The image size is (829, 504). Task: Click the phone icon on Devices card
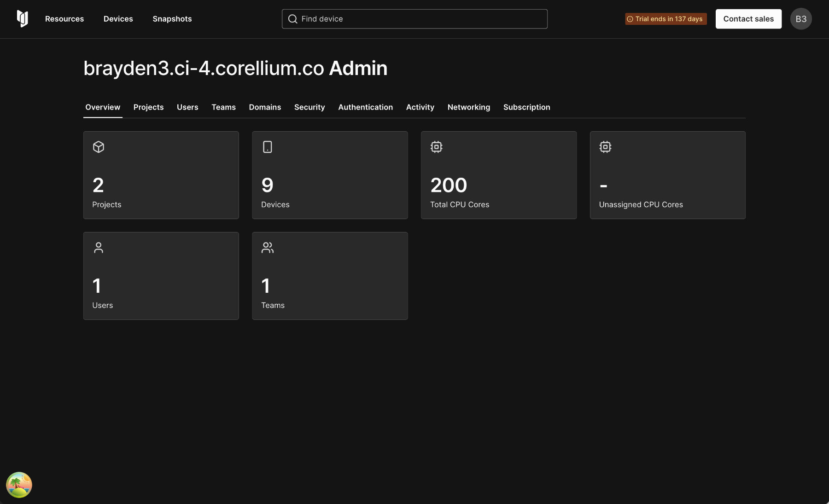tap(268, 147)
